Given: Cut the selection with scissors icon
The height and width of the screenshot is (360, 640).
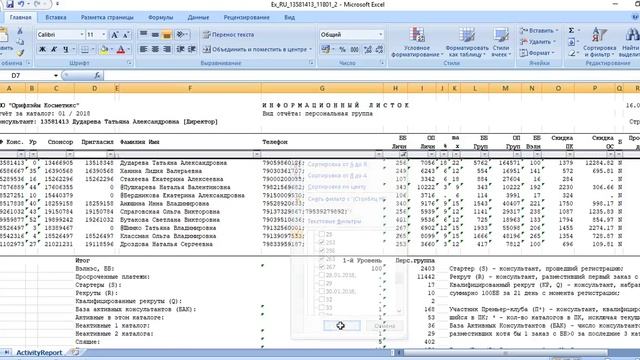Looking at the screenshot, I should [x=20, y=31].
